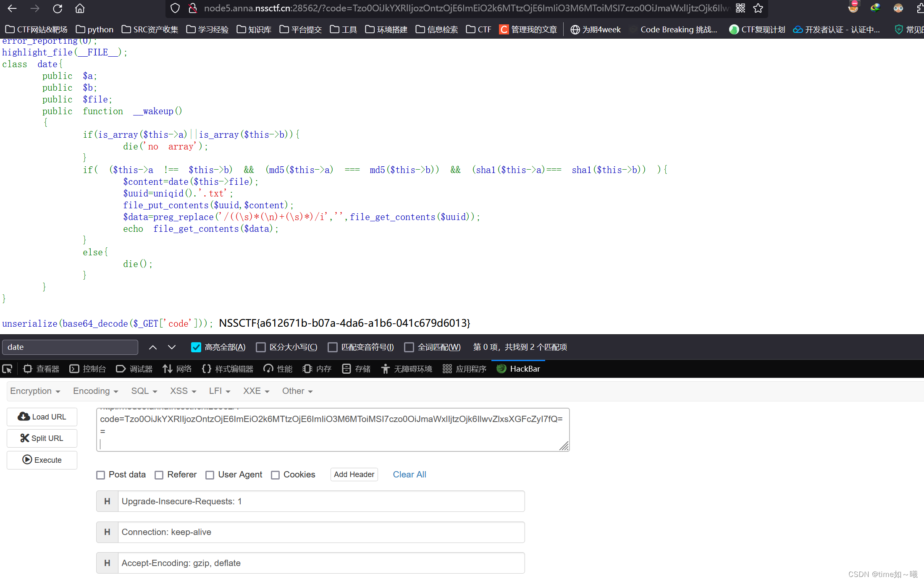The width and height of the screenshot is (924, 582).
Task: Click the Execute button
Action: [42, 459]
